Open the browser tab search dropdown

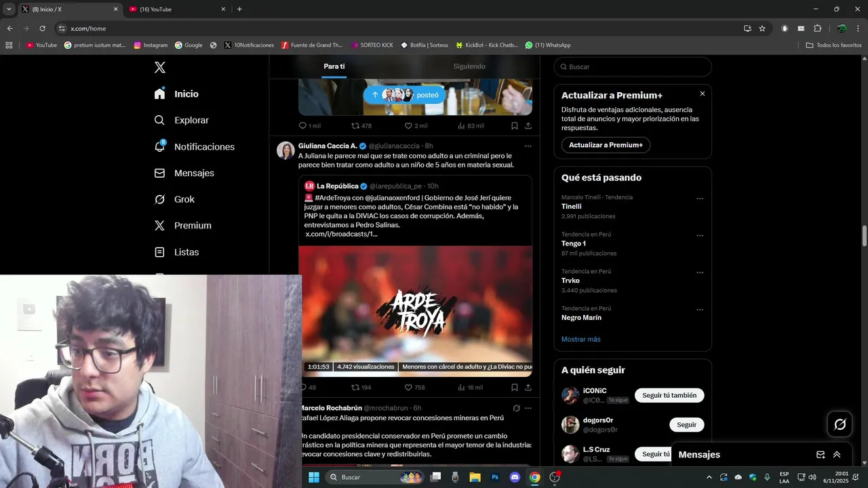(9, 9)
